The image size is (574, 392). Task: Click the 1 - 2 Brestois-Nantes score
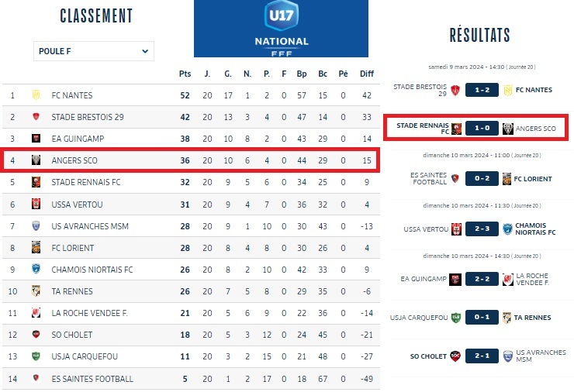(482, 90)
